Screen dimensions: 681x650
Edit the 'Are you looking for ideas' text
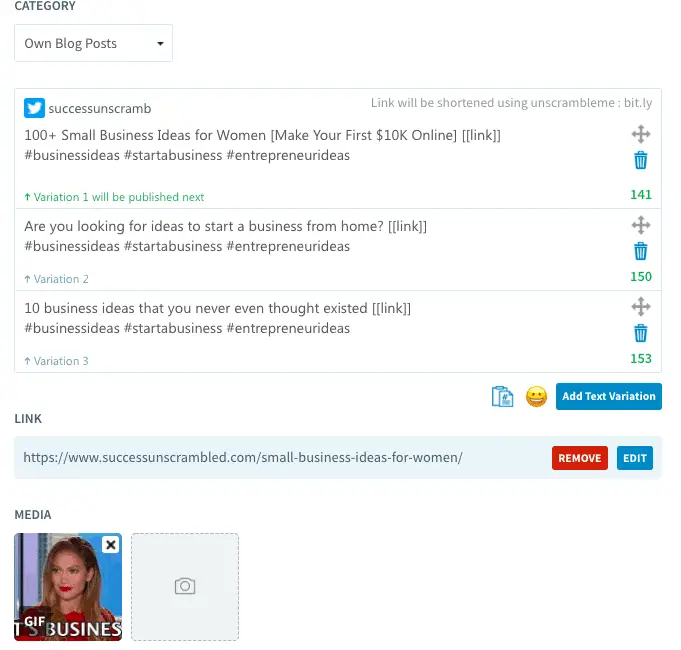225,236
